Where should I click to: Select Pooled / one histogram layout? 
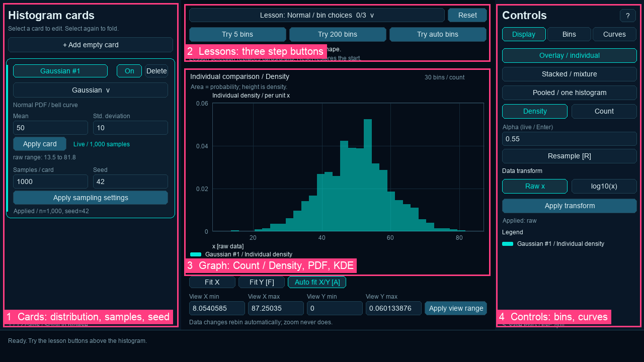click(570, 93)
